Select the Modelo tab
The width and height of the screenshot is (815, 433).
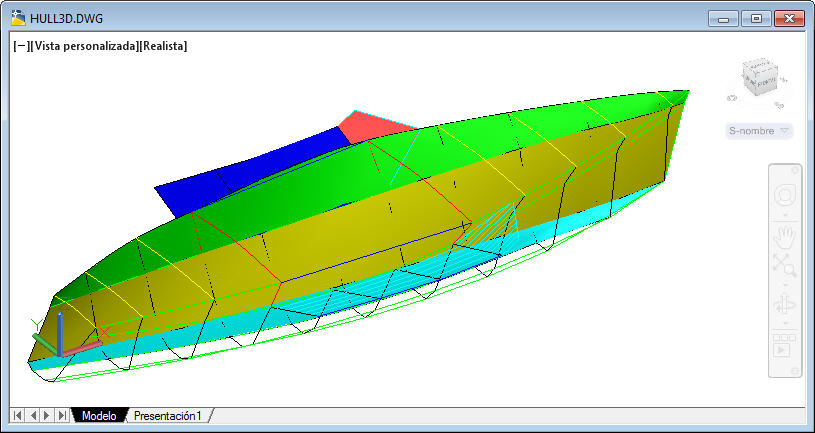point(98,415)
